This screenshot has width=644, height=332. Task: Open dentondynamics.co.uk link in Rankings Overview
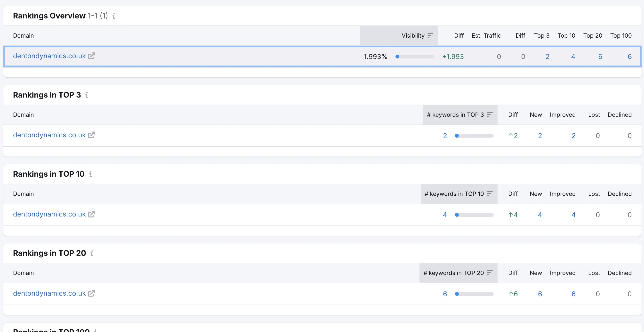pyautogui.click(x=49, y=56)
